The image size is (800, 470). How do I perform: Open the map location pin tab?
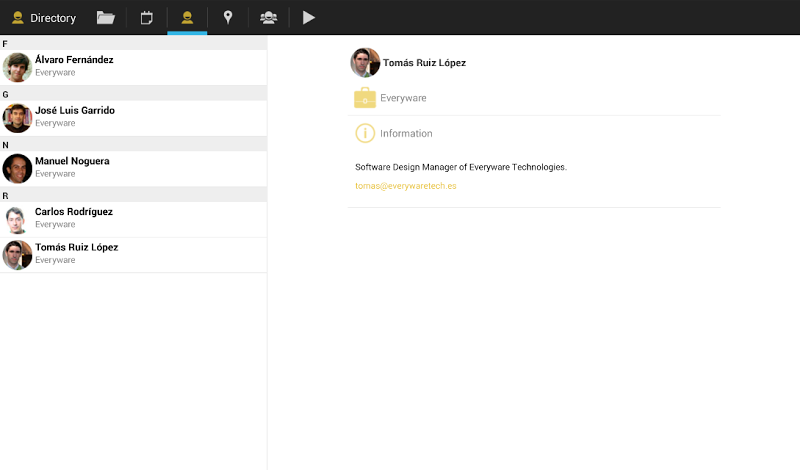(228, 17)
